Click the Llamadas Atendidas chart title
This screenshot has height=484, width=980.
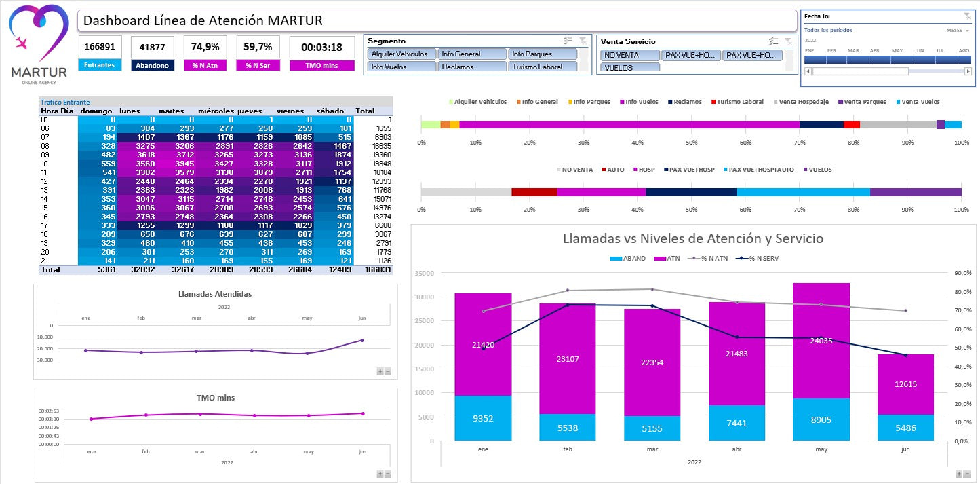(215, 294)
